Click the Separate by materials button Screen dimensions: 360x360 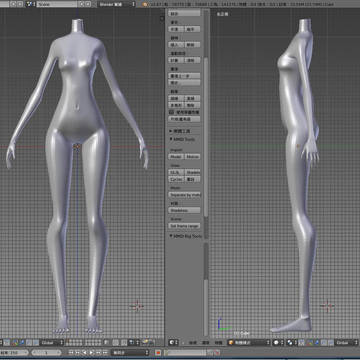(185, 195)
